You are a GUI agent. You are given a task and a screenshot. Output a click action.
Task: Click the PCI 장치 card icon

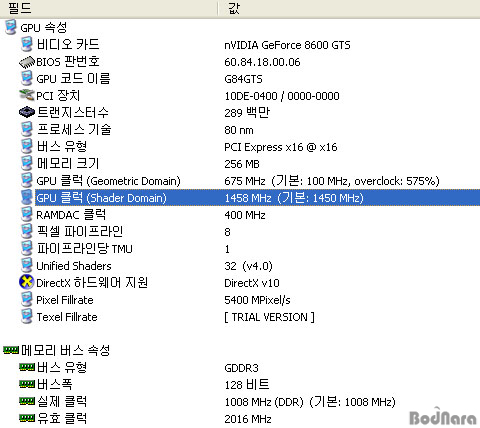click(x=27, y=96)
